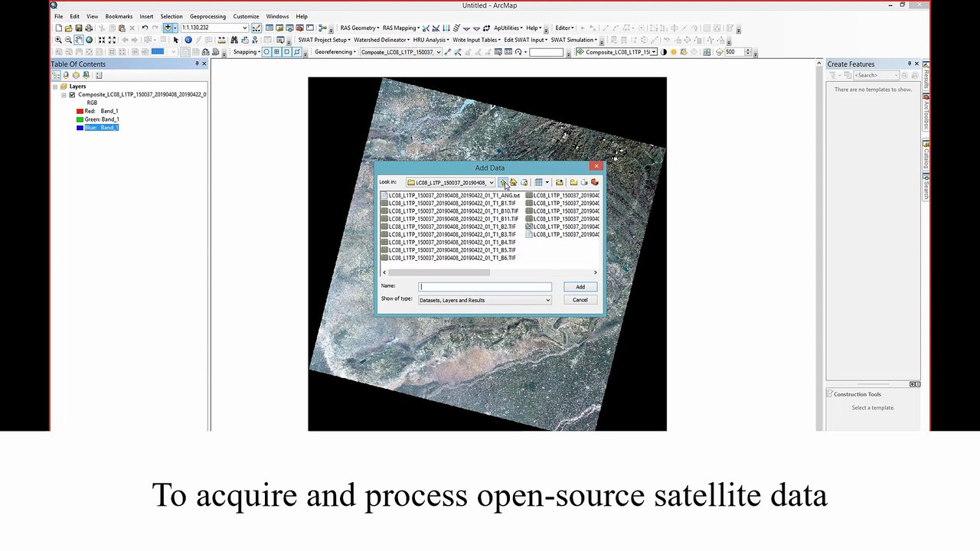This screenshot has width=980, height=551.
Task: Click the Find binoculars icon
Action: tap(234, 40)
